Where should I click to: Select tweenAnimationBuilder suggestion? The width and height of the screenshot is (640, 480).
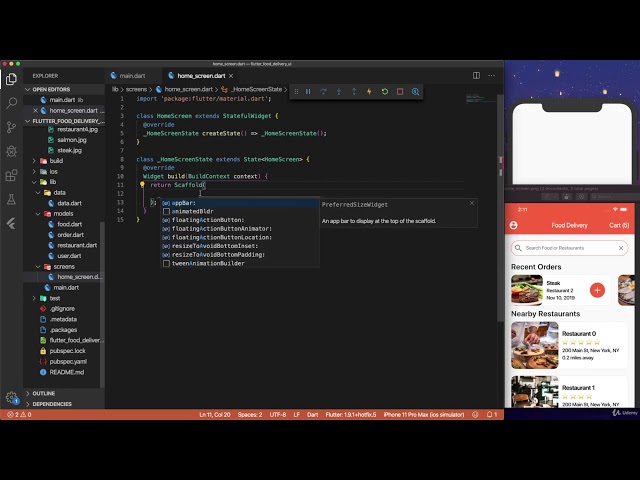(x=240, y=264)
